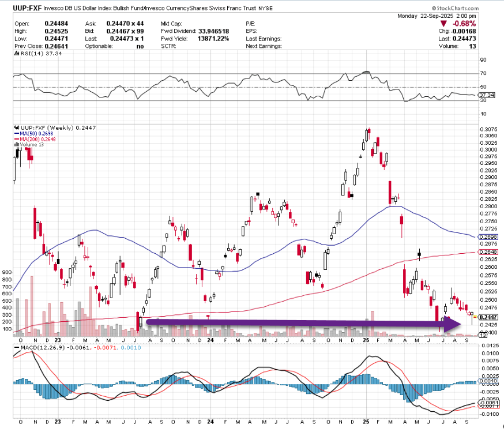The width and height of the screenshot is (504, 432).
Task: Select the Low value 0.24471
Action: click(57, 39)
